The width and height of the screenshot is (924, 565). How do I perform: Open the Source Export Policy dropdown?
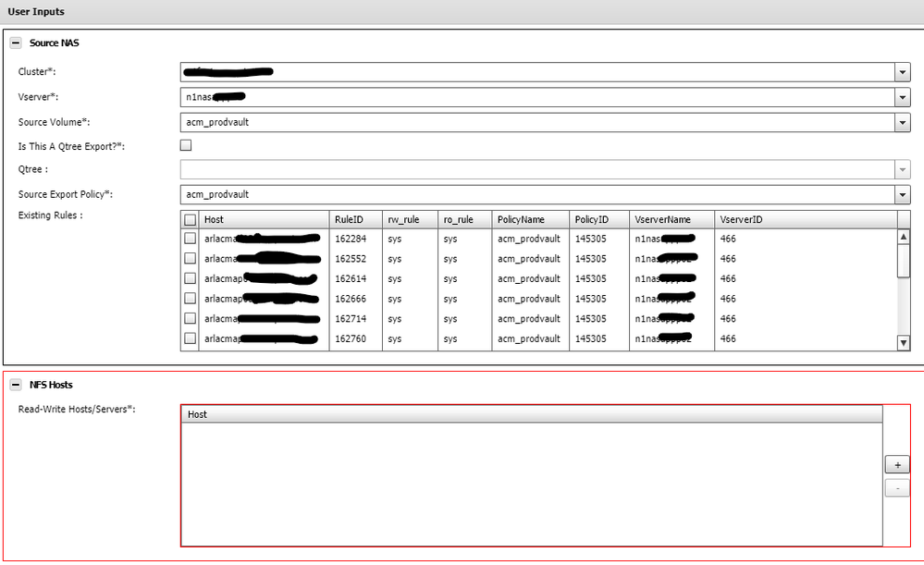903,194
